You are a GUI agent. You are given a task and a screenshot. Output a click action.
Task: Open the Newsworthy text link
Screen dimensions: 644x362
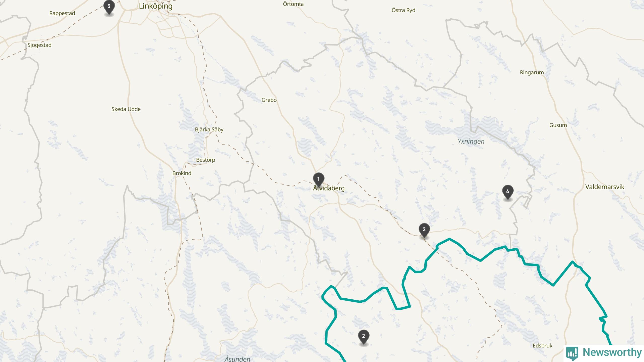point(612,352)
